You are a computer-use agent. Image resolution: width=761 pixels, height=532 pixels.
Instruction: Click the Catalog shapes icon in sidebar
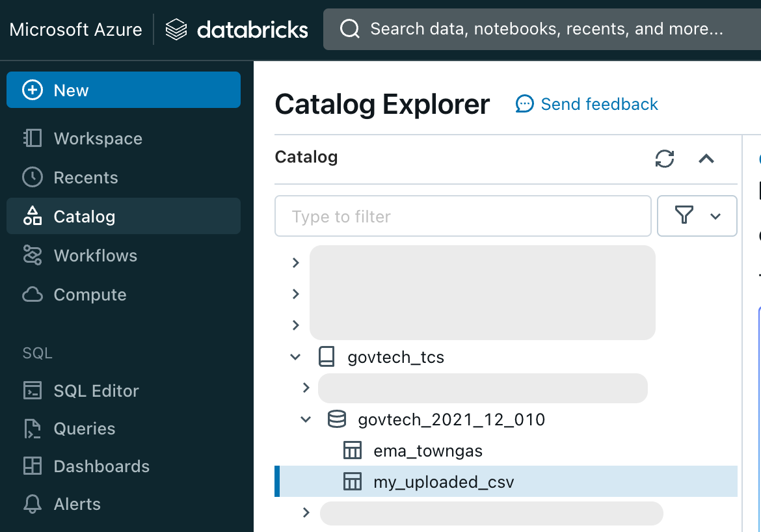click(33, 216)
